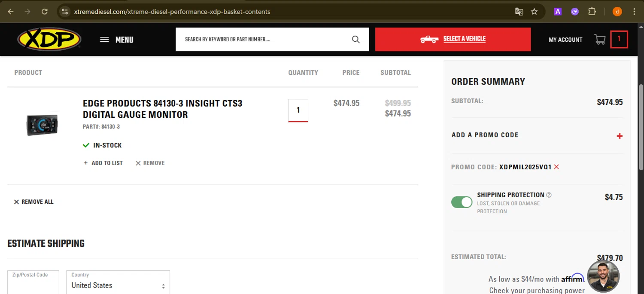This screenshot has height=294, width=644.
Task: Click the Order Summary heading
Action: [488, 82]
